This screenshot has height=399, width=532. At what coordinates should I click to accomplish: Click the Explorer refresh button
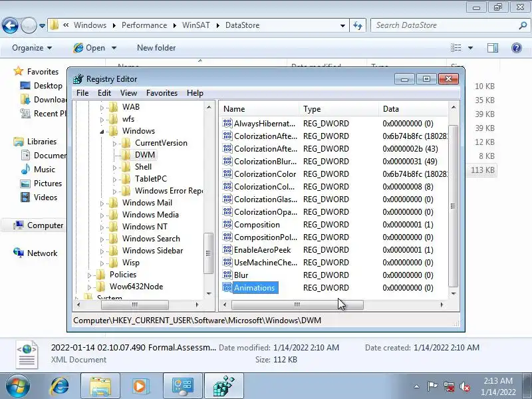click(358, 25)
